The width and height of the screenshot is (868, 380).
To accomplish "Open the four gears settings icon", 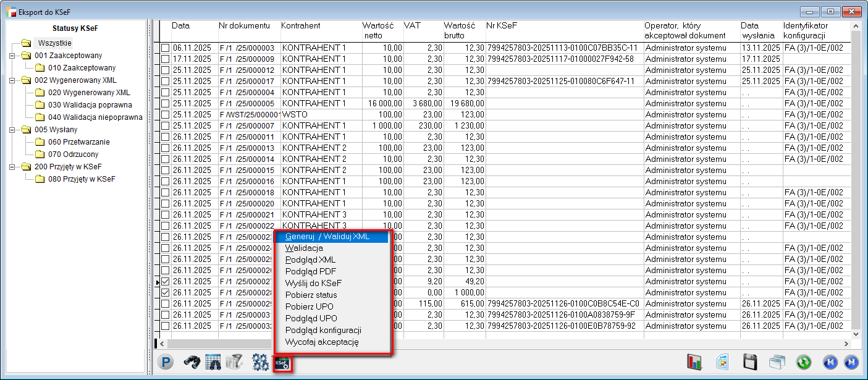I will click(x=260, y=363).
